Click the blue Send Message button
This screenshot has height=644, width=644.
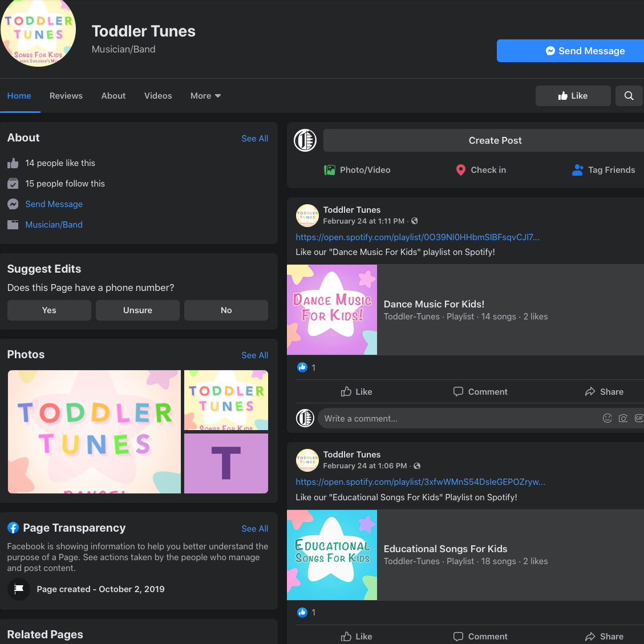point(570,51)
